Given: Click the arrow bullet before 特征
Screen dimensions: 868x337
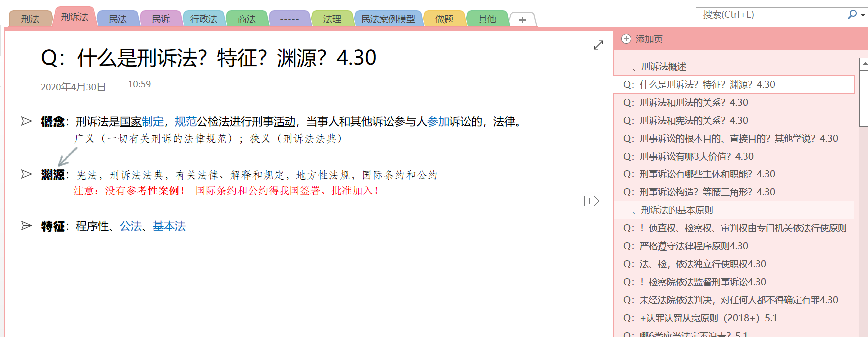Looking at the screenshot, I should [x=26, y=226].
